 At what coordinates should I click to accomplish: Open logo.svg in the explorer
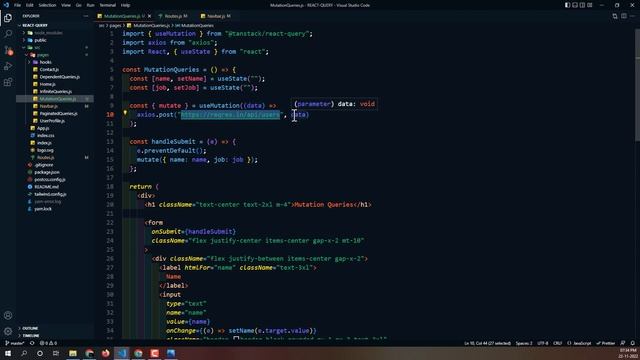(55, 150)
